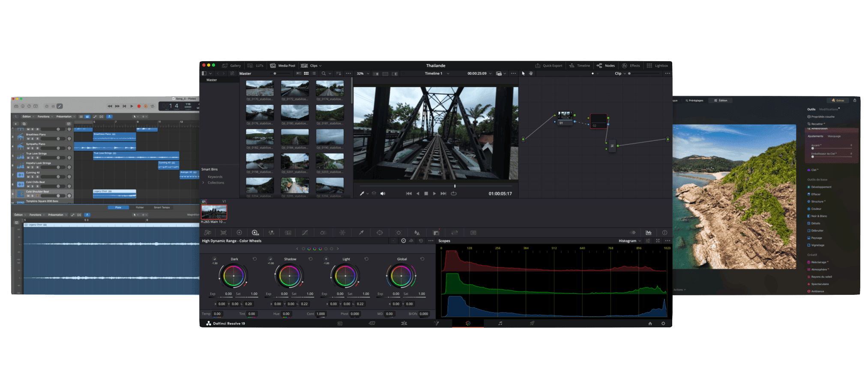This screenshot has height=392, width=868.
Task: Open the Curves palette icon
Action: click(305, 233)
